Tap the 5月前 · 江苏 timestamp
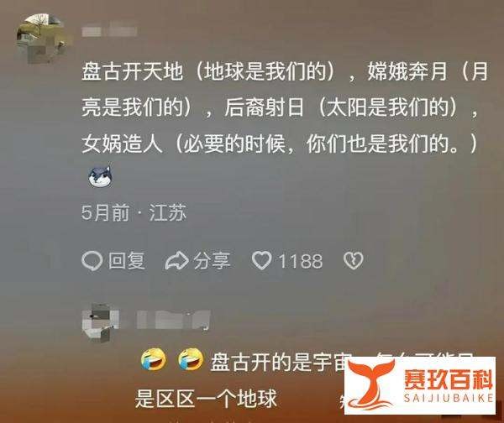Image resolution: width=504 pixels, height=423 pixels. tap(134, 212)
